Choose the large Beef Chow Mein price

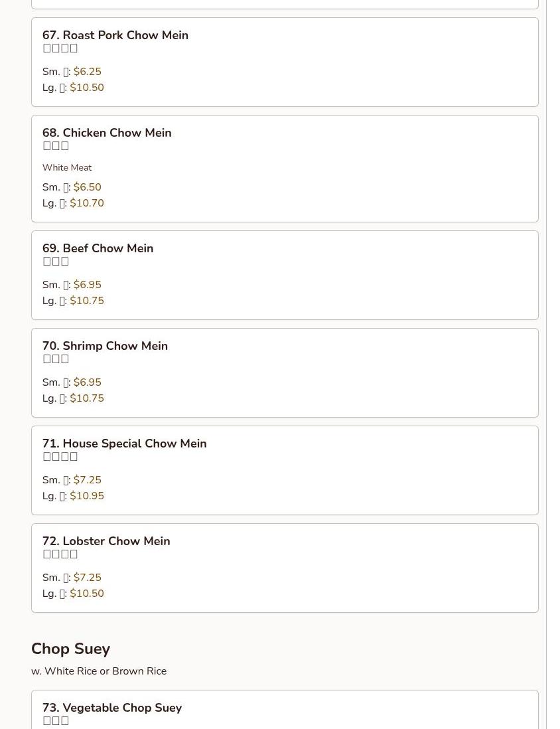(86, 301)
